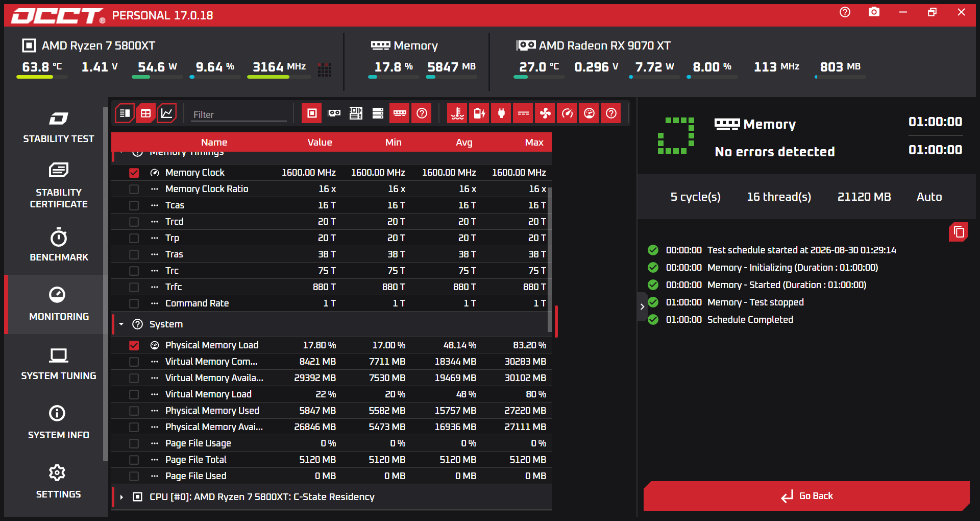
Task: Open the Stability Certificate section
Action: [x=58, y=185]
